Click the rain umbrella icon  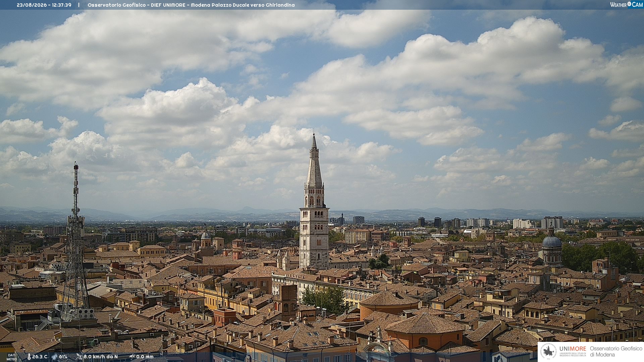pos(132,357)
